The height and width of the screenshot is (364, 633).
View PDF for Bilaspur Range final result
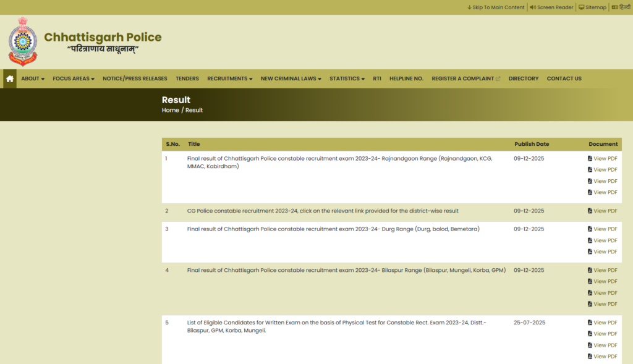603,270
